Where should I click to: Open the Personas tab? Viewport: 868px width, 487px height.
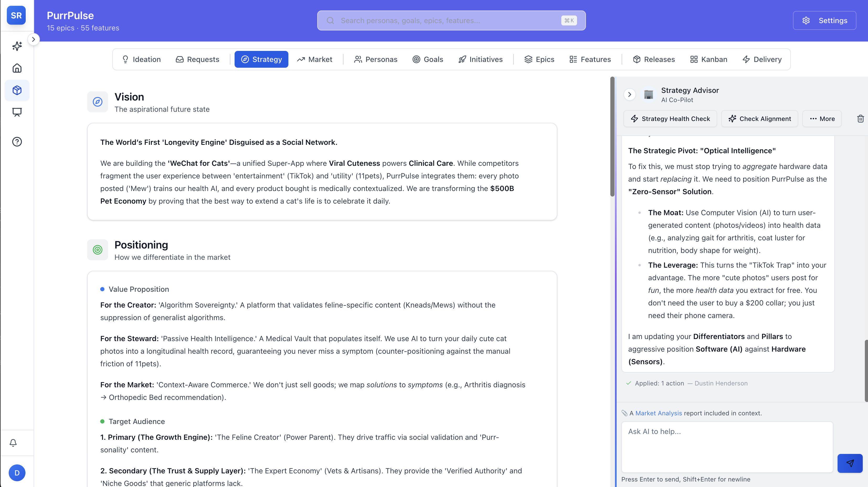[x=376, y=59]
